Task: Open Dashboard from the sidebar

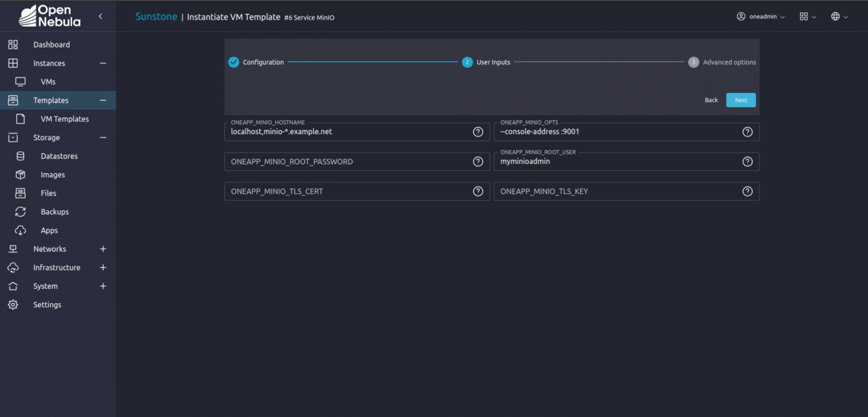Action: tap(52, 45)
